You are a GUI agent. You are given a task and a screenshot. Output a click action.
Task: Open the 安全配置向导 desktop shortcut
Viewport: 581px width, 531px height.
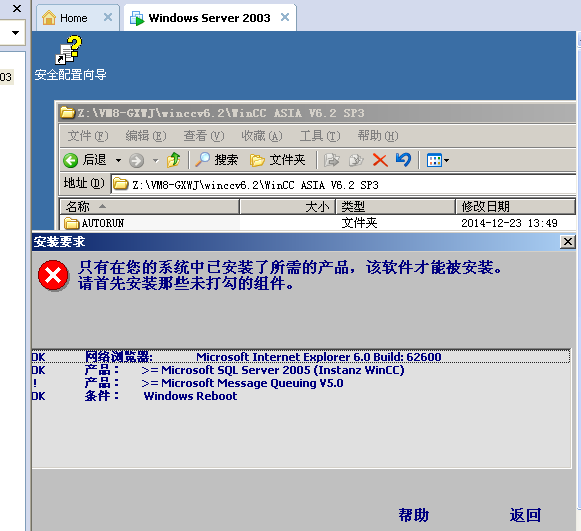coord(70,59)
